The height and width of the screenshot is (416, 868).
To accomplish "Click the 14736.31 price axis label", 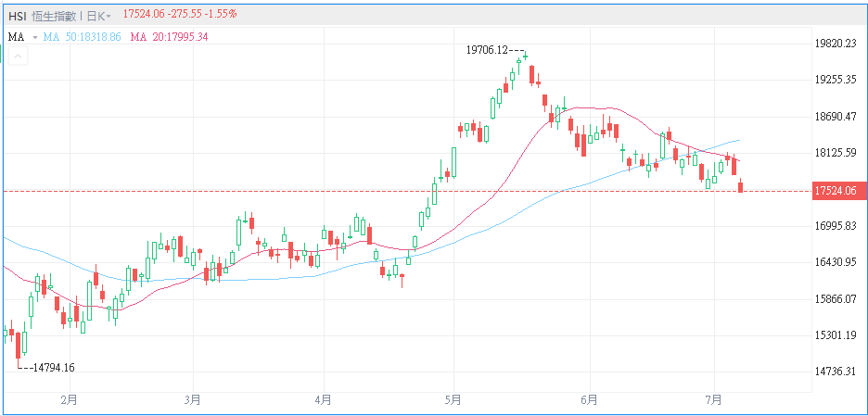I will click(x=836, y=372).
